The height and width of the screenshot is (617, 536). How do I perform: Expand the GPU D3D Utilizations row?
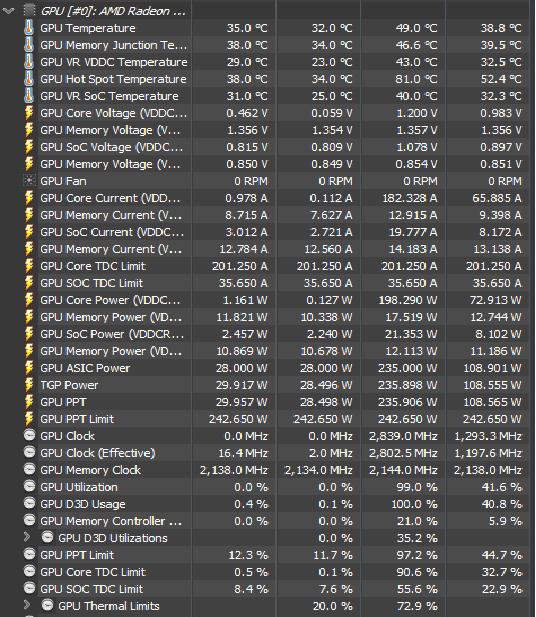27,537
